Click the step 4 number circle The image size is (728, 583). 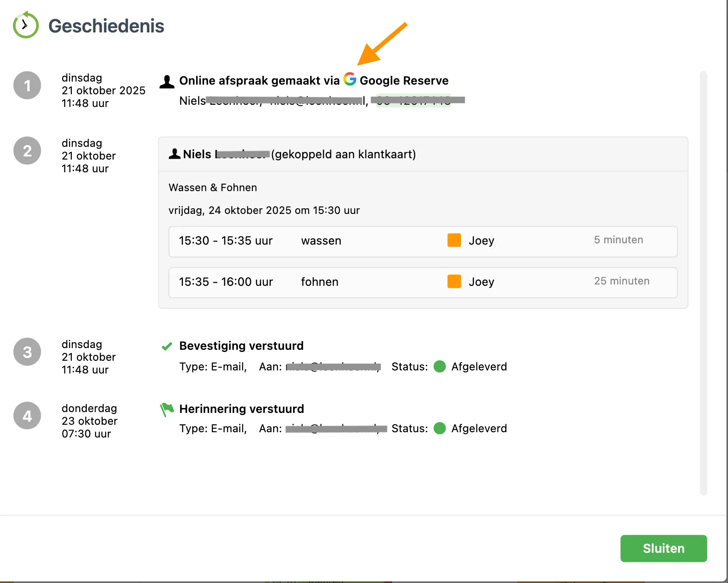(x=27, y=416)
